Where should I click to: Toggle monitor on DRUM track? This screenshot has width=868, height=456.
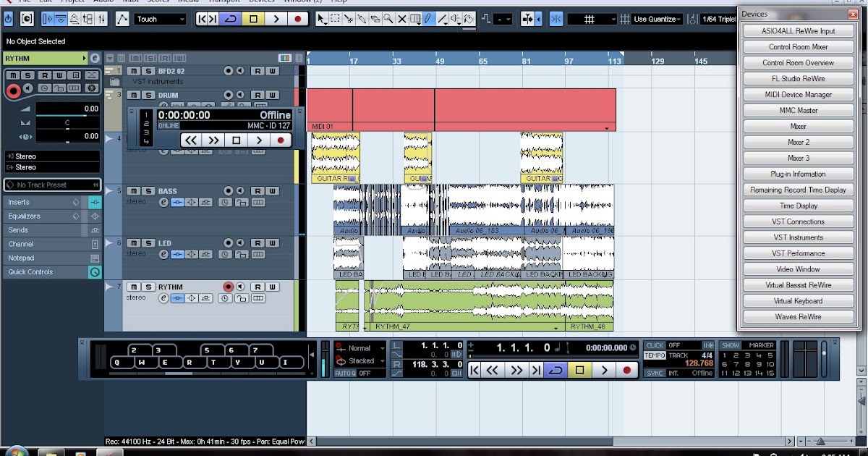(x=240, y=95)
